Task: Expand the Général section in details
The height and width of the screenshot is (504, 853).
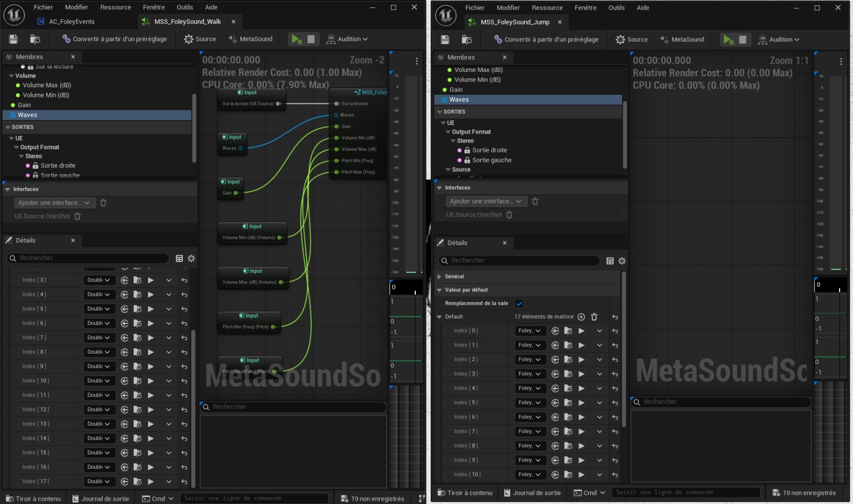Action: 439,277
